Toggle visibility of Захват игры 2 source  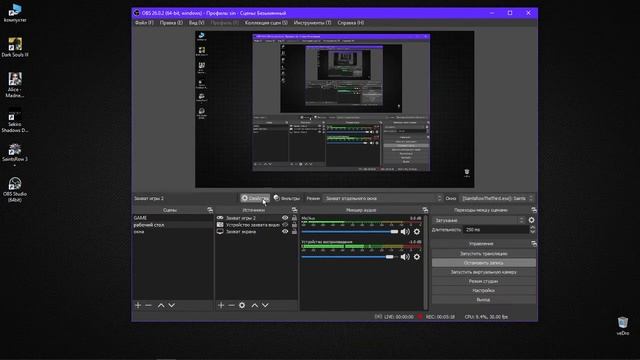click(x=285, y=218)
